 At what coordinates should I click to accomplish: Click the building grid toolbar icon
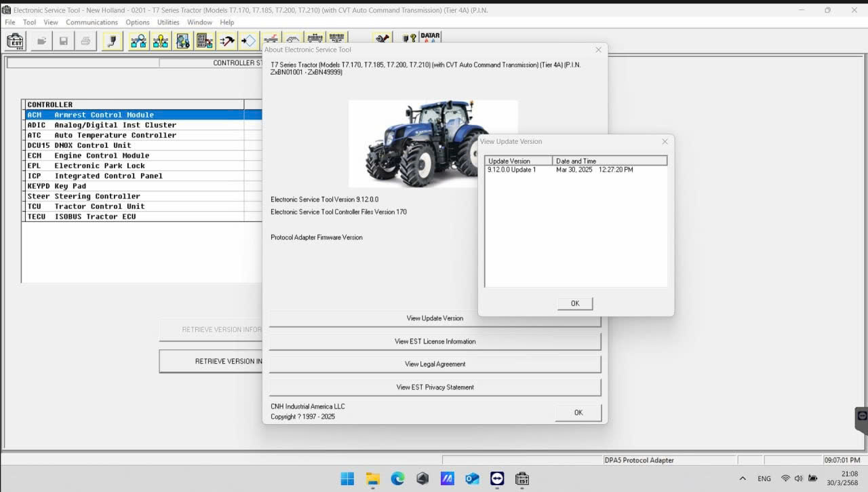point(205,41)
